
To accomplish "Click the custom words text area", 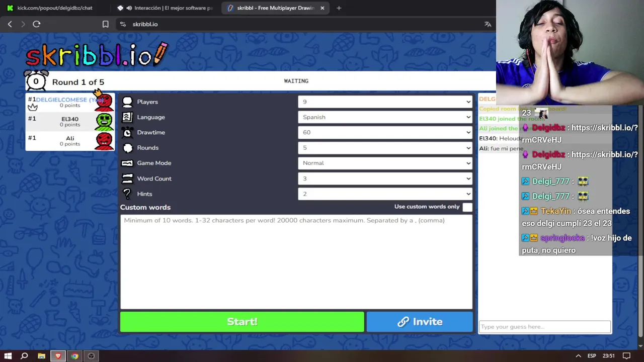I will [296, 261].
